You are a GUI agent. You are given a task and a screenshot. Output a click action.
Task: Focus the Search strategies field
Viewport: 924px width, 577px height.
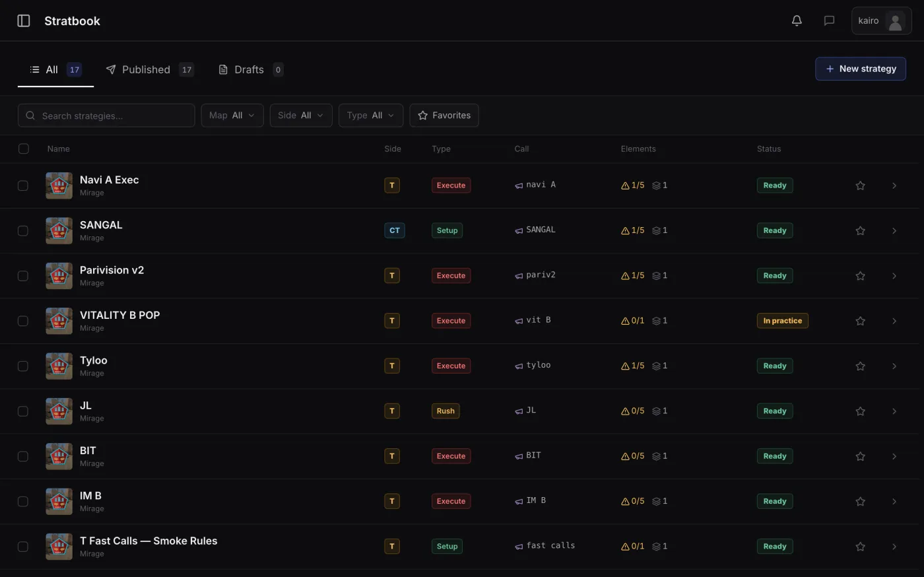click(x=106, y=116)
